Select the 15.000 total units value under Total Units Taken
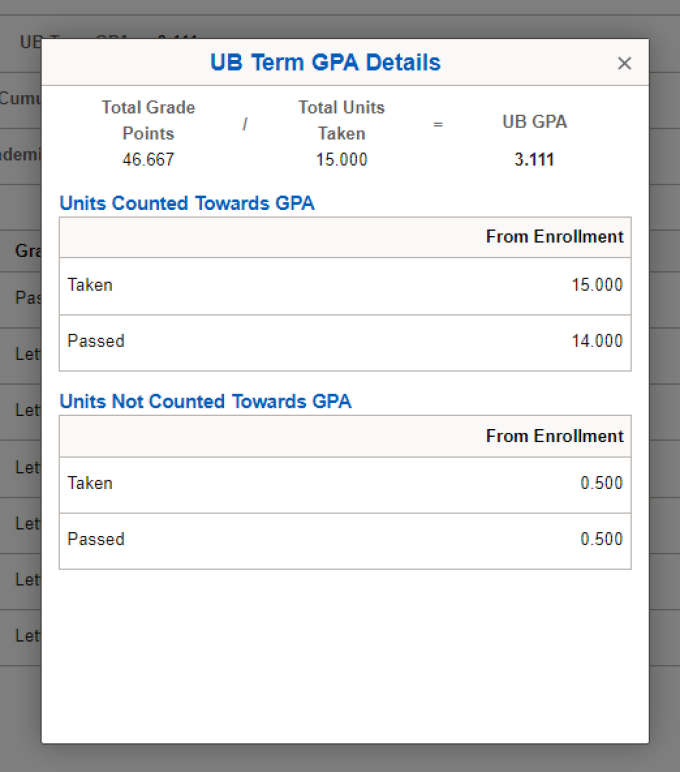The width and height of the screenshot is (680, 772). (342, 160)
